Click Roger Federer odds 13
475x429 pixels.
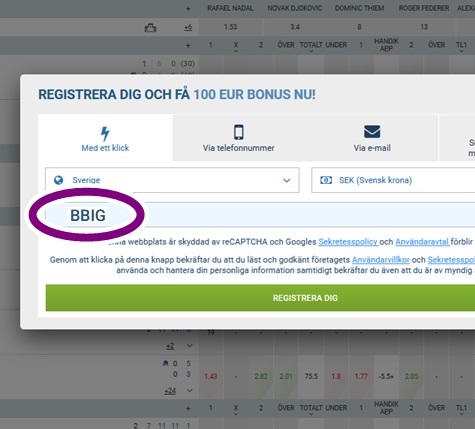424,27
